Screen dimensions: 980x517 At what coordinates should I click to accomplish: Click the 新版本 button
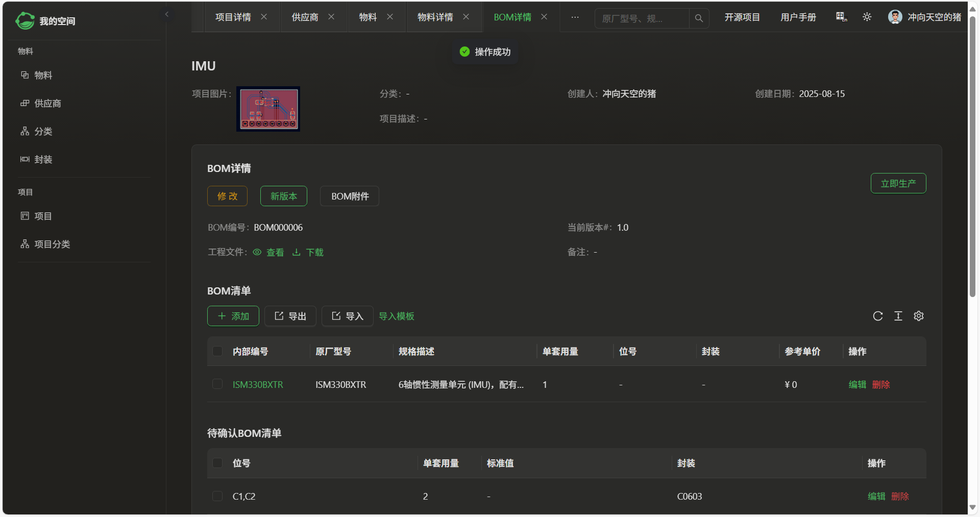point(283,196)
